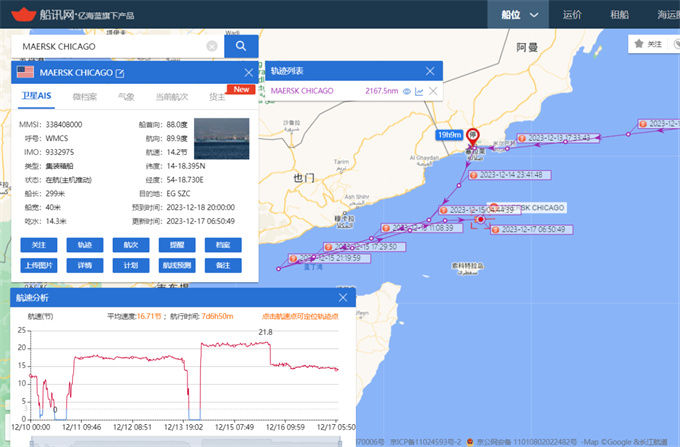Switch to the 气象 tab
The image size is (680, 447).
point(126,97)
